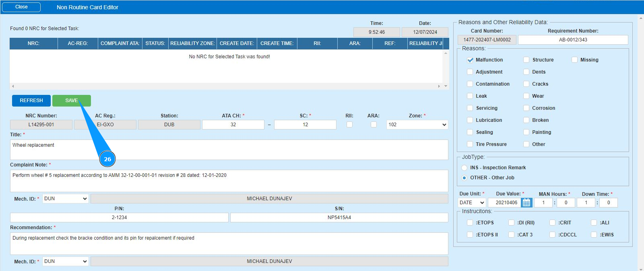Viewport: 644px width, 271px height.
Task: Click the horizontal scrollbar under NRC table
Action: tap(225, 86)
